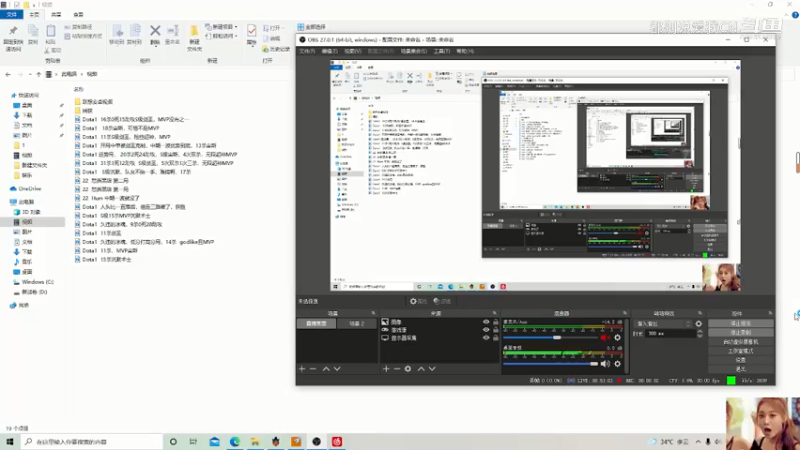Click Start Virtual Camera in OBS controls
The image size is (800, 450).
click(x=741, y=342)
